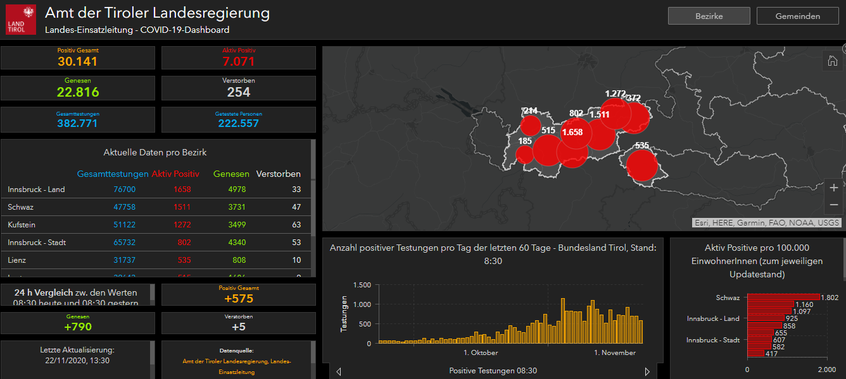846x379 pixels.
Task: Switch to the Bezirke view
Action: pos(708,16)
